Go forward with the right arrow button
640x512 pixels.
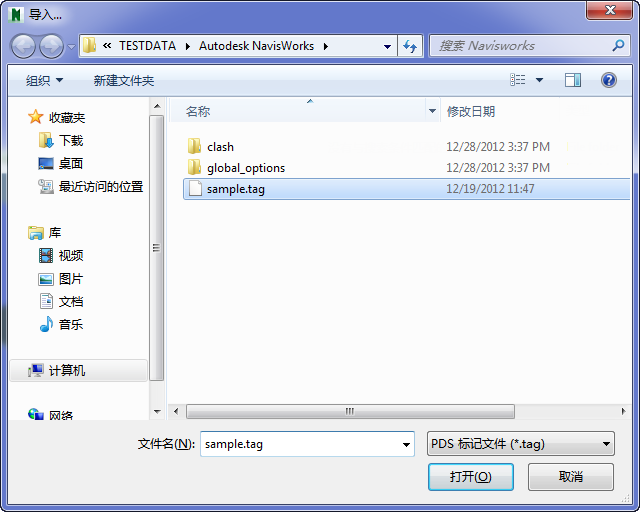pyautogui.click(x=51, y=46)
